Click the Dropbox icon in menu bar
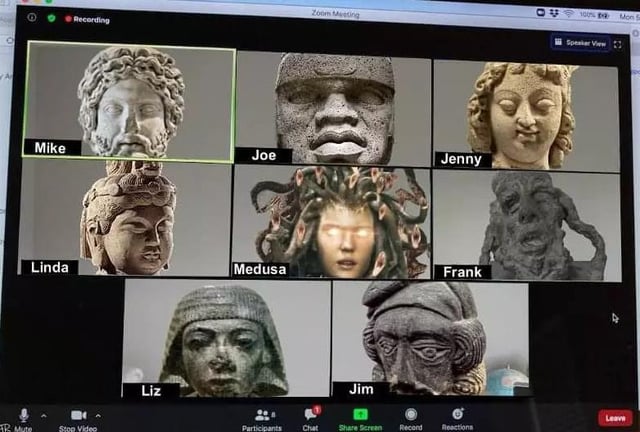Screen dimensions: 640x432 click(x=554, y=13)
